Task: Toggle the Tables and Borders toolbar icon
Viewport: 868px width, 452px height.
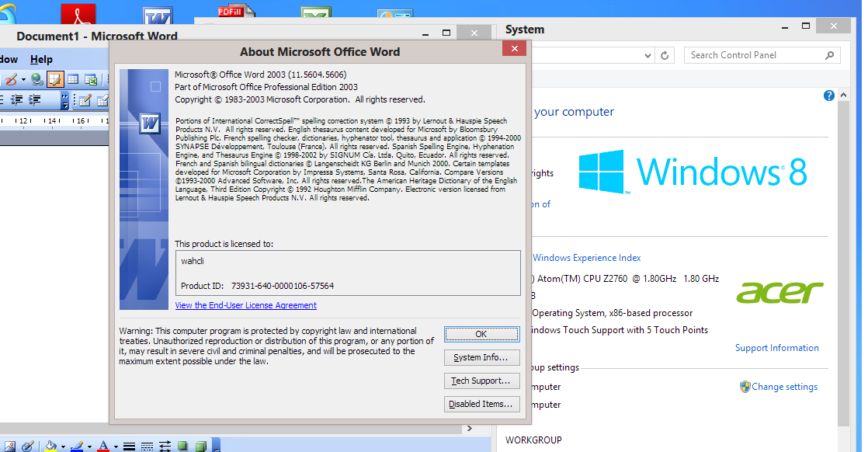Action: point(55,80)
